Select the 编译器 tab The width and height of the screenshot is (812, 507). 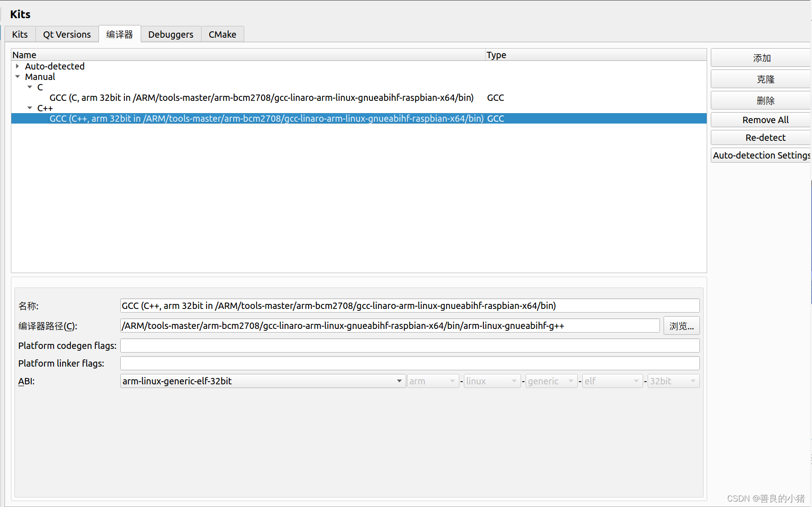pyautogui.click(x=120, y=34)
